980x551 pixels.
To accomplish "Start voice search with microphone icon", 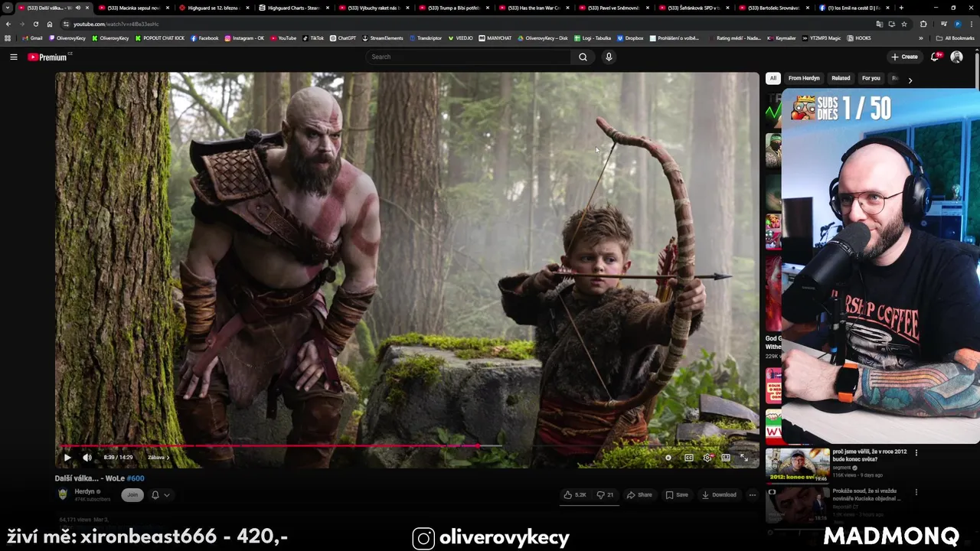I will click(x=609, y=57).
